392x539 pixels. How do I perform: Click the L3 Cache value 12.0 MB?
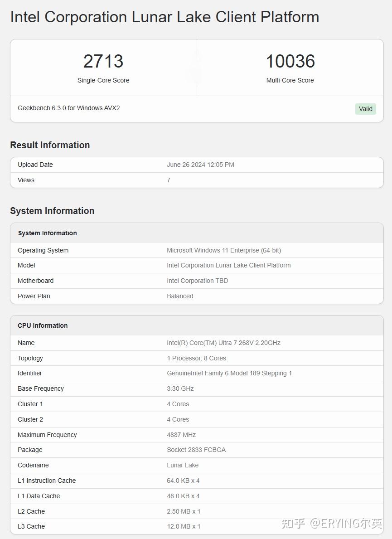[x=184, y=526]
